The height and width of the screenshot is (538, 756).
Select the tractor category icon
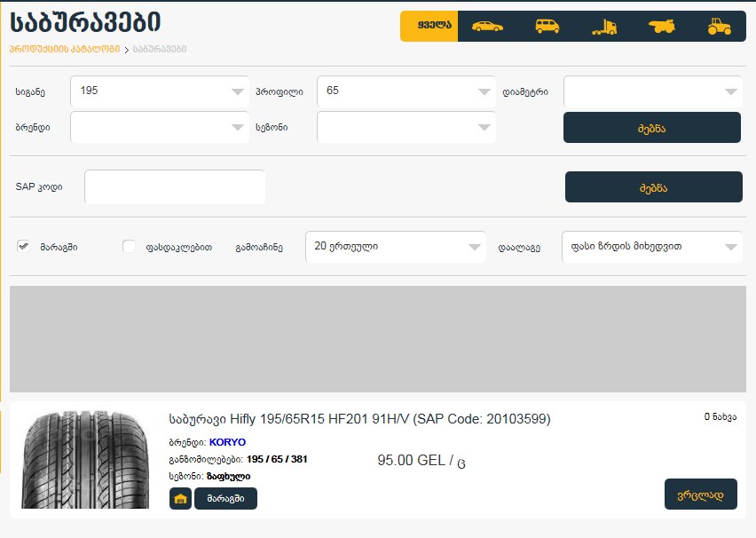[x=719, y=27]
